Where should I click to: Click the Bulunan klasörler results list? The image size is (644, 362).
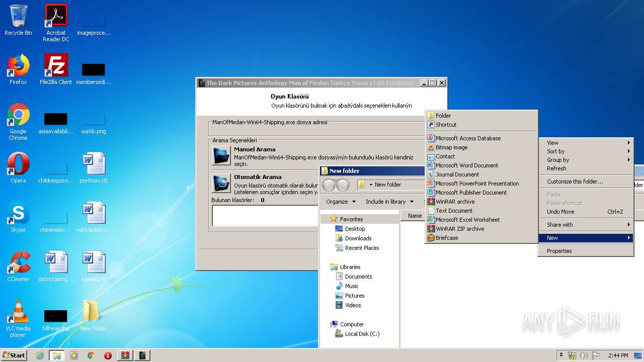click(x=265, y=216)
